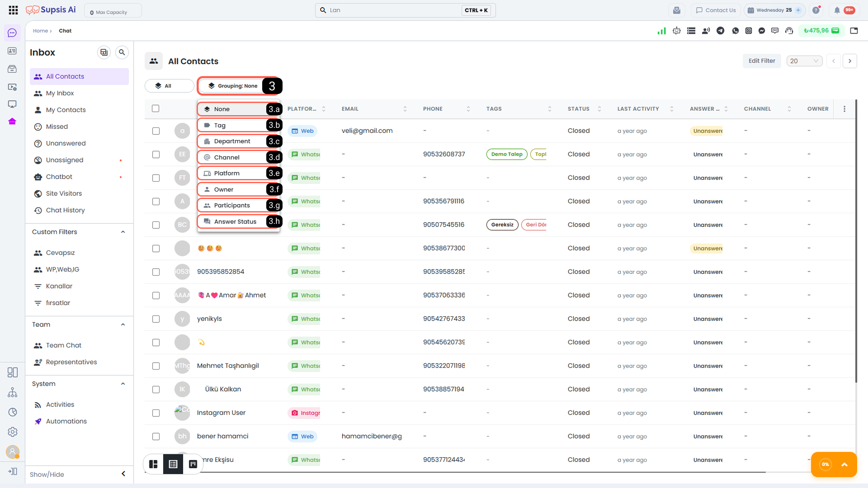Select the list table view icon

(x=173, y=464)
